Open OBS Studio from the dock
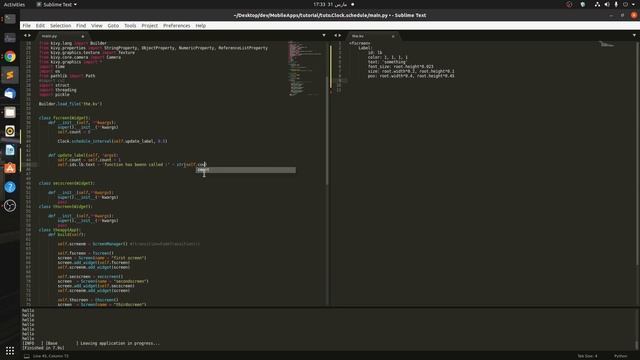Viewport: 640px width, 360px height. tap(10, 206)
